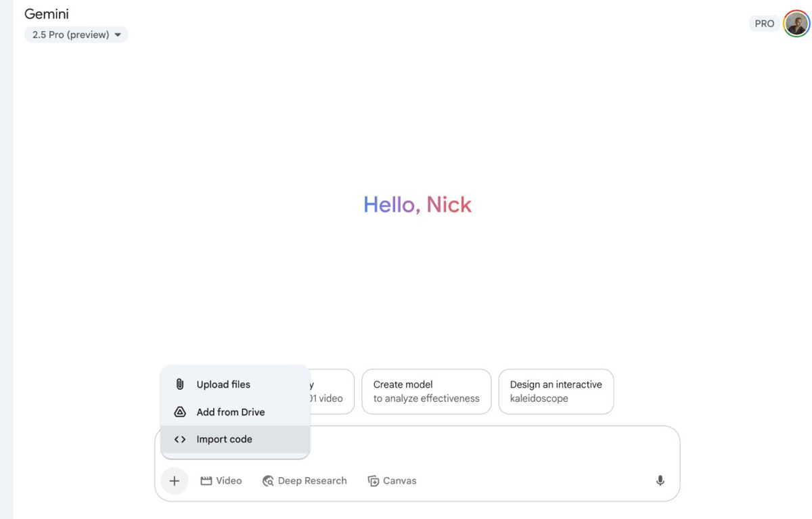Select Import code menu entry

tap(235, 440)
